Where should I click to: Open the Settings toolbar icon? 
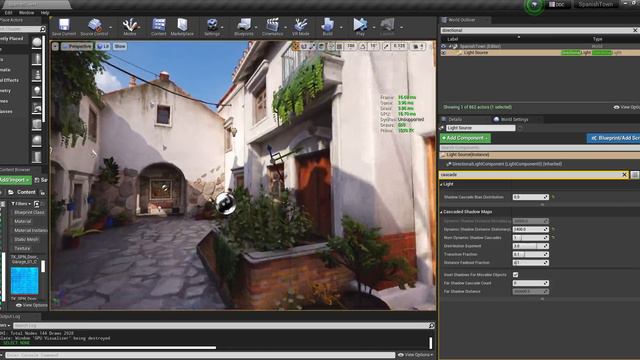[x=212, y=25]
